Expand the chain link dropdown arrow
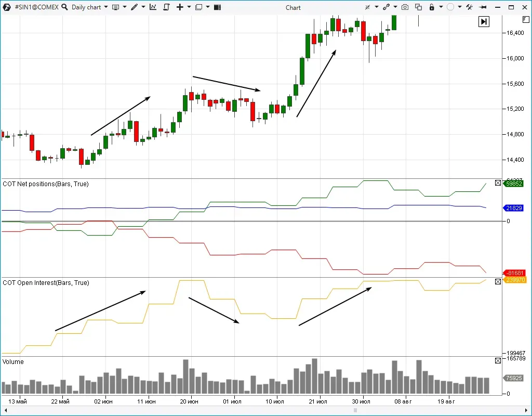Viewport: 532px width, 416px height. [395, 7]
